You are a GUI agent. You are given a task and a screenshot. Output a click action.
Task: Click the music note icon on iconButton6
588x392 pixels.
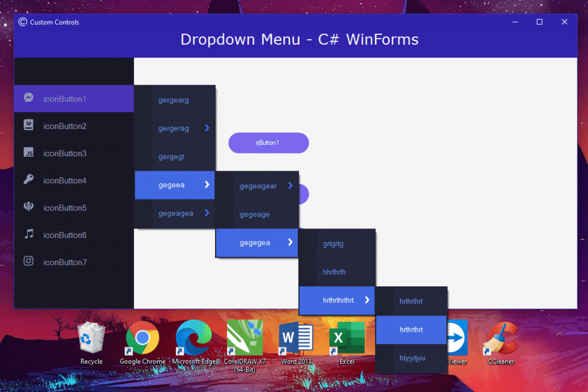(28, 235)
